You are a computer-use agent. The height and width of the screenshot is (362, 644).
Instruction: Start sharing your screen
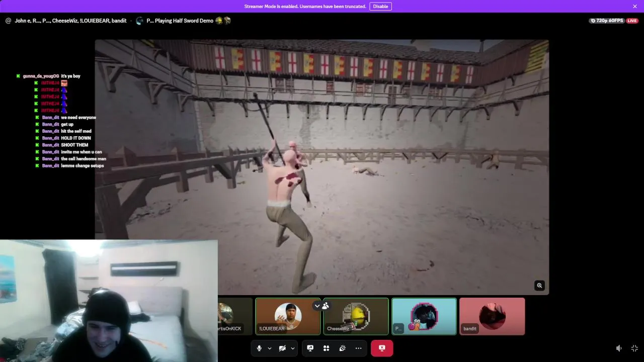(x=310, y=348)
